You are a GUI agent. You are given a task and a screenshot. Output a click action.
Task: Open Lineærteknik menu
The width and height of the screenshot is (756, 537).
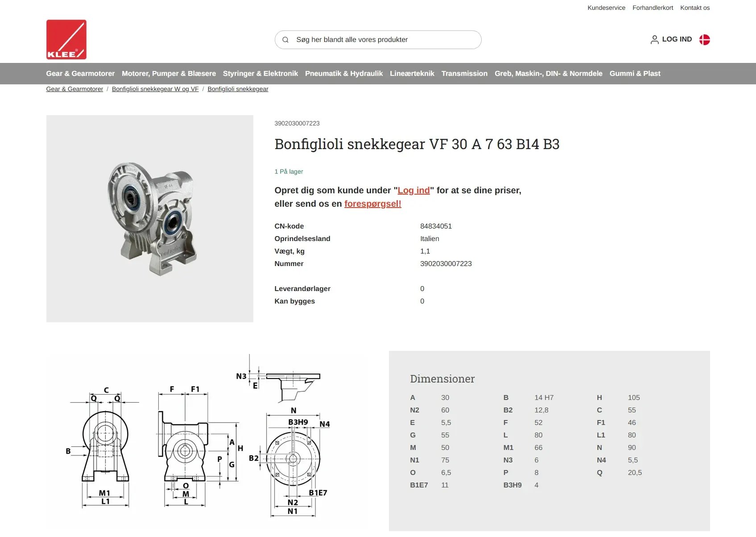coord(412,73)
